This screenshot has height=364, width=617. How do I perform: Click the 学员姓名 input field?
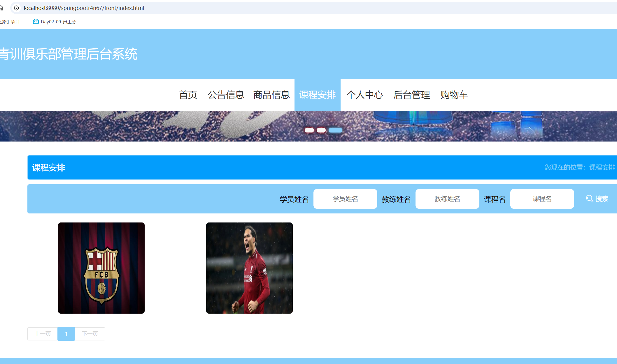(x=345, y=199)
